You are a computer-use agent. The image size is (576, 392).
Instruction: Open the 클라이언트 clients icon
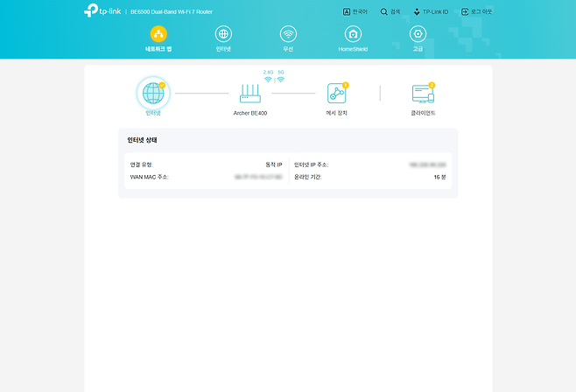pos(423,94)
